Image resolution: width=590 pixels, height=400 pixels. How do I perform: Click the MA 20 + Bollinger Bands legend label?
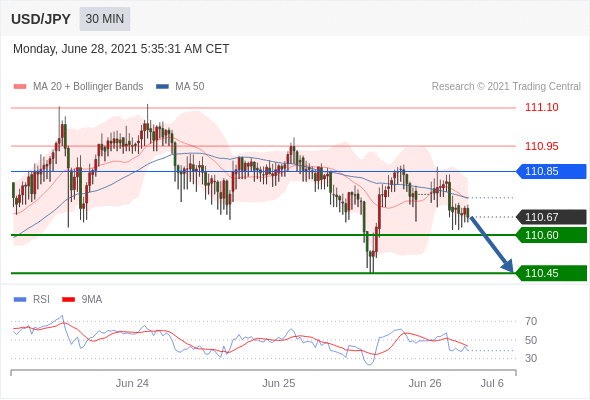tap(88, 87)
